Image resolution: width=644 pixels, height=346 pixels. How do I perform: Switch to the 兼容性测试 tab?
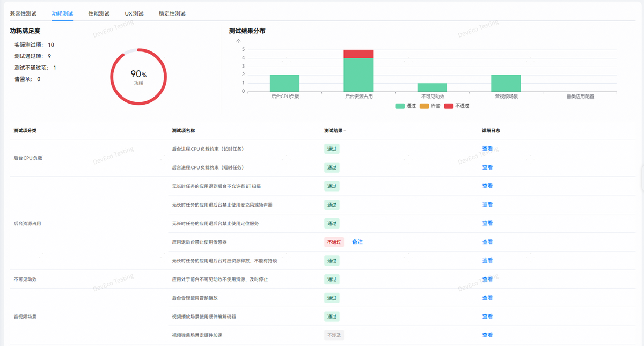coord(23,13)
